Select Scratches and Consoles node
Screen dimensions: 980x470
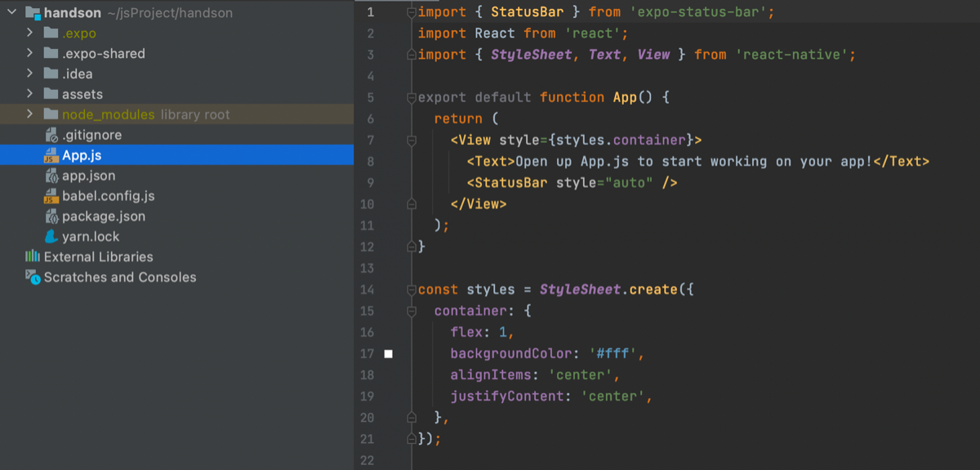click(120, 277)
